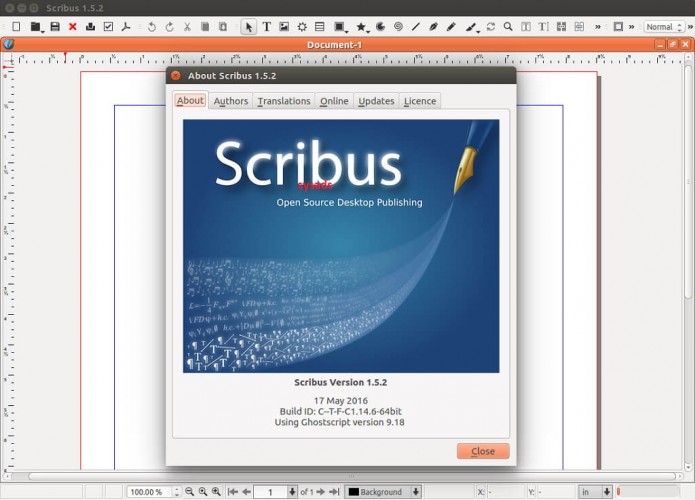Open the Shape tool dropdown arrow

tap(347, 31)
